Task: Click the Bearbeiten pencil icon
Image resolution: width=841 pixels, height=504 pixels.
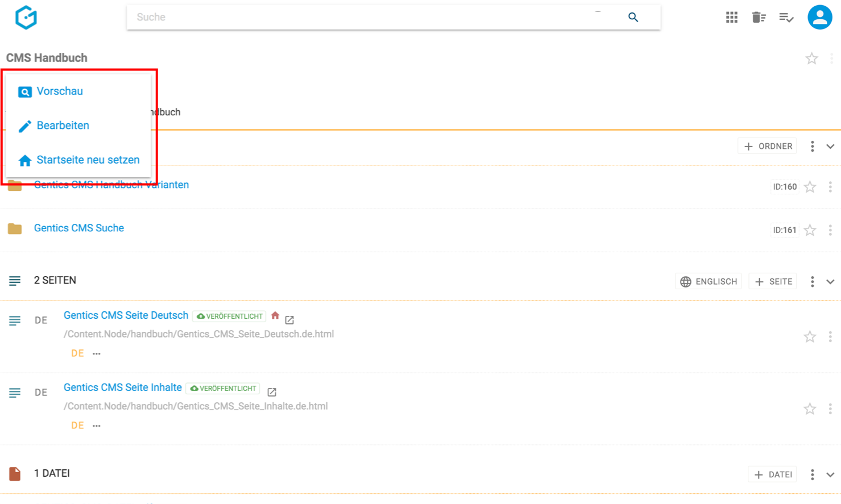Action: pyautogui.click(x=24, y=126)
